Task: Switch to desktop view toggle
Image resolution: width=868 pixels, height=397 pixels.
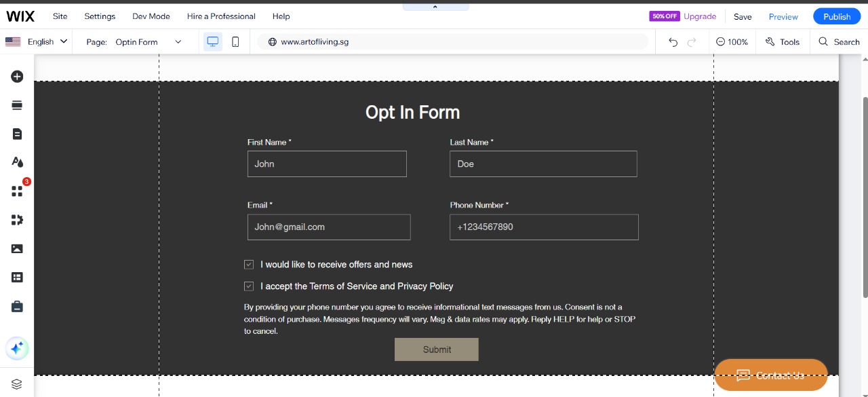Action: tap(213, 42)
